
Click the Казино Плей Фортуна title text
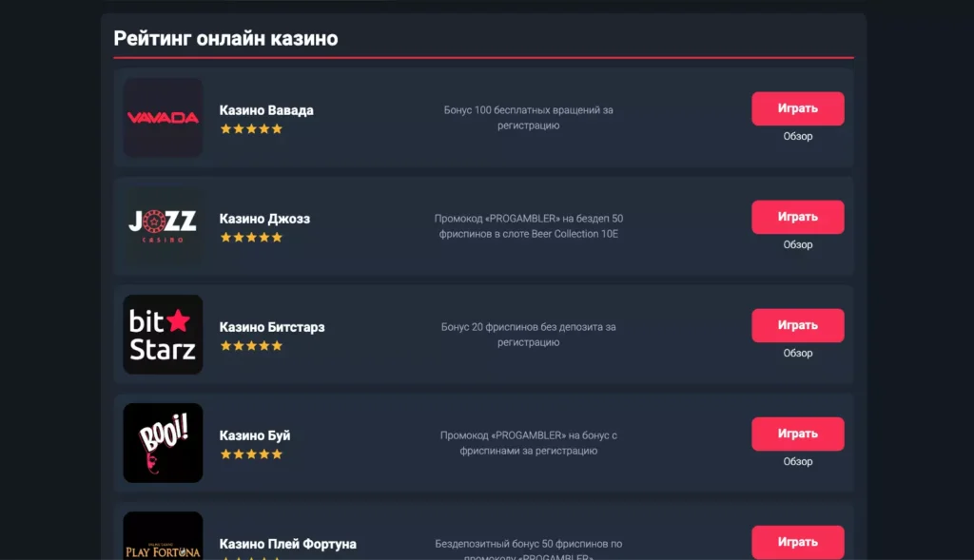pos(285,543)
